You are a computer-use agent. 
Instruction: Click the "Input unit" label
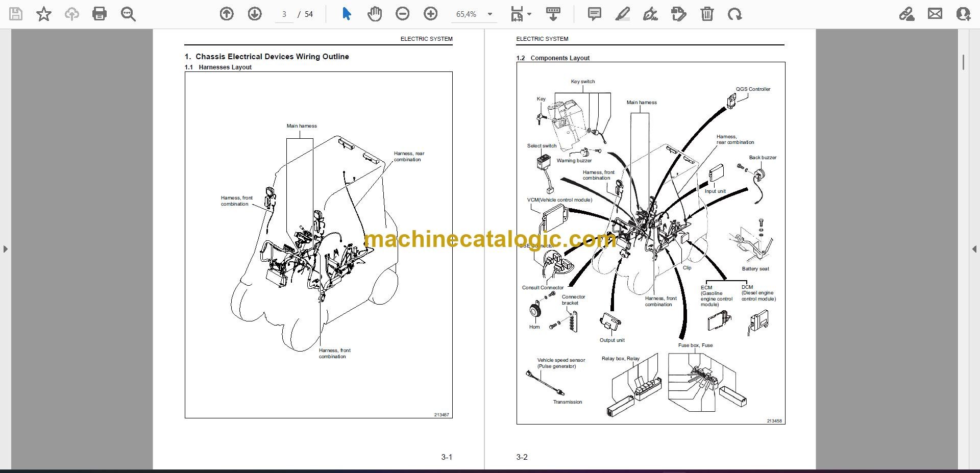tap(715, 191)
